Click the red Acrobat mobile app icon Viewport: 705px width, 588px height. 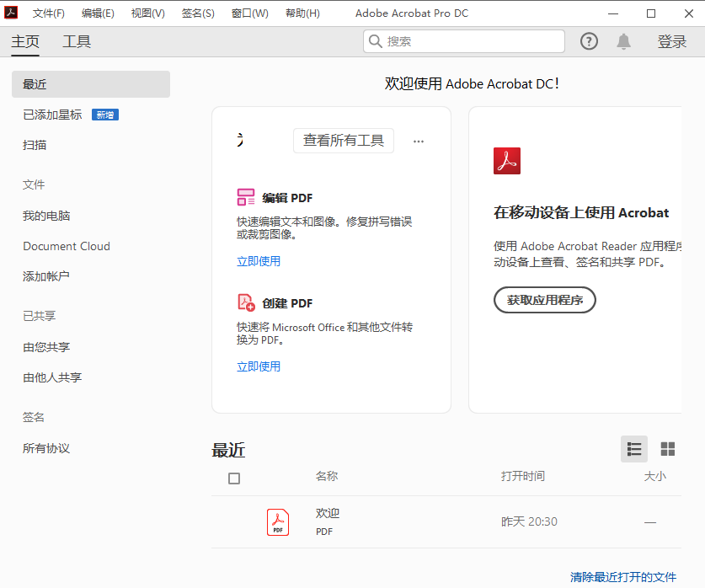tap(507, 161)
